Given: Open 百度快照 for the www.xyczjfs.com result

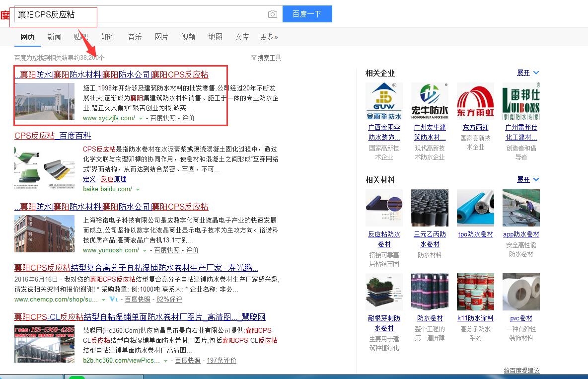Looking at the screenshot, I should [x=163, y=118].
